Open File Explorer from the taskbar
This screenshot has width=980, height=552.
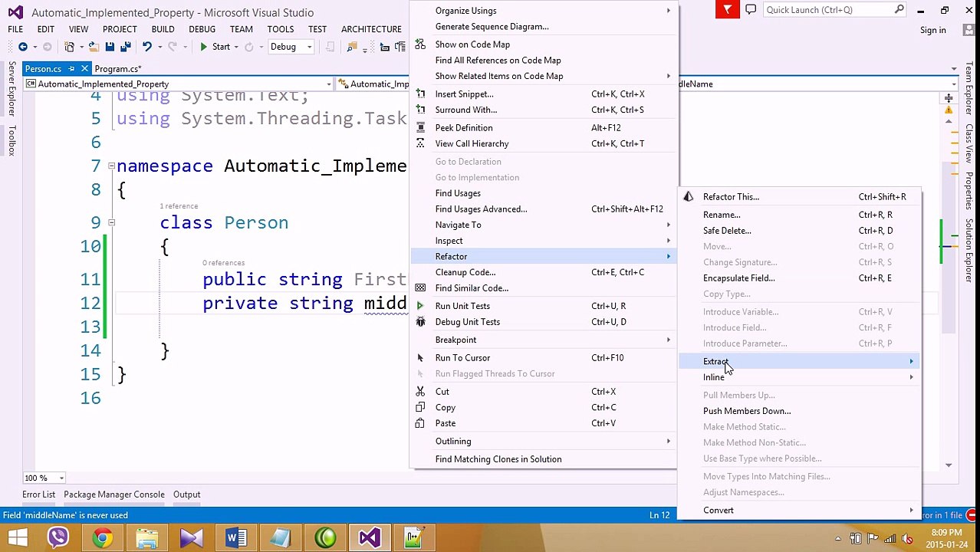(146, 537)
